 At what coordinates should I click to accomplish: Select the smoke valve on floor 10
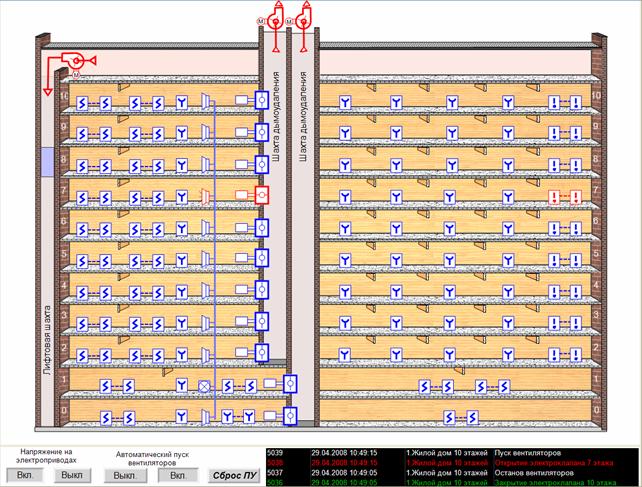pyautogui.click(x=262, y=100)
